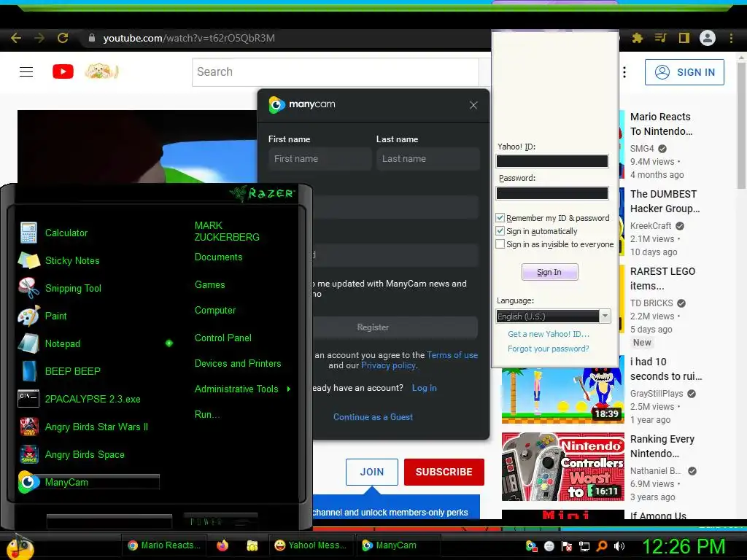Launch the BEEP BEEP program

(72, 371)
